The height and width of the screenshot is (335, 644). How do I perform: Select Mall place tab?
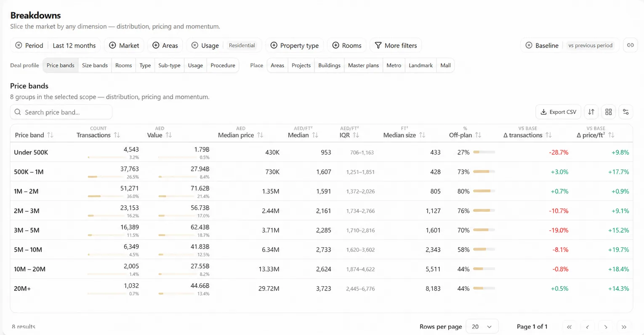pos(445,65)
